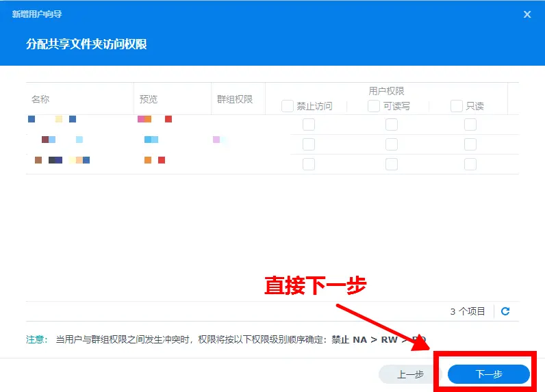
Task: Check 只读 for the first shared folder
Action: click(470, 125)
